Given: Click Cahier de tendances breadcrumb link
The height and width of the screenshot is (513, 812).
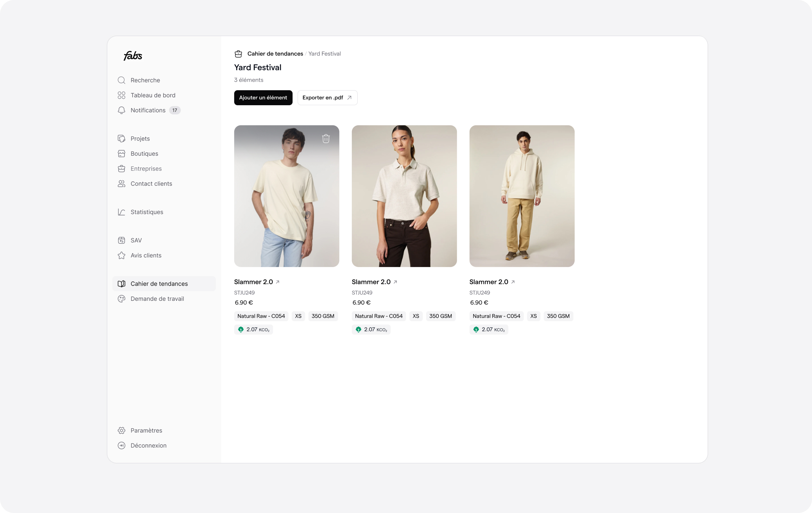Looking at the screenshot, I should click(275, 54).
